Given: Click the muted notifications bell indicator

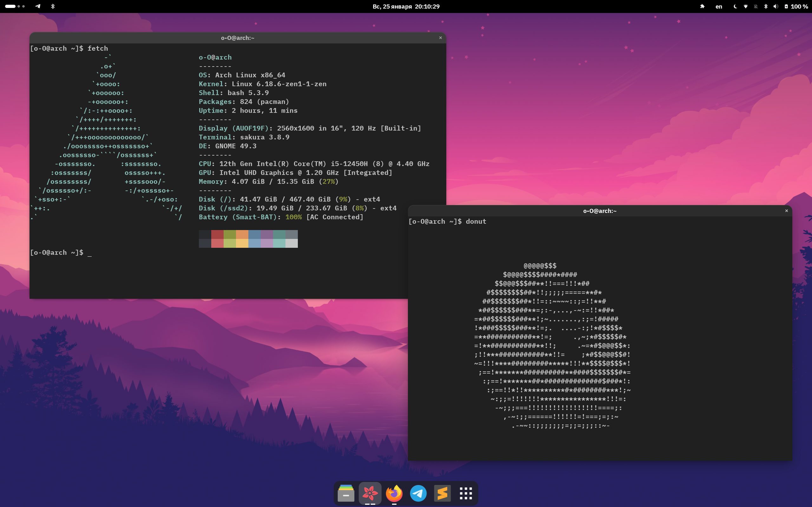Looking at the screenshot, I should [756, 6].
